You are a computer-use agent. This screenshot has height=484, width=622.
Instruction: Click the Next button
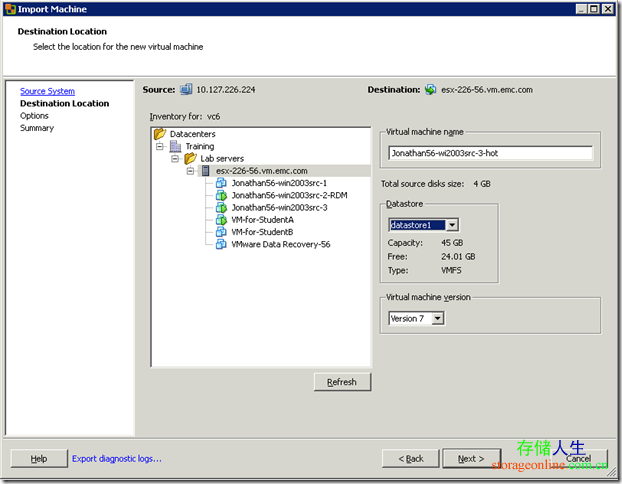tap(471, 459)
